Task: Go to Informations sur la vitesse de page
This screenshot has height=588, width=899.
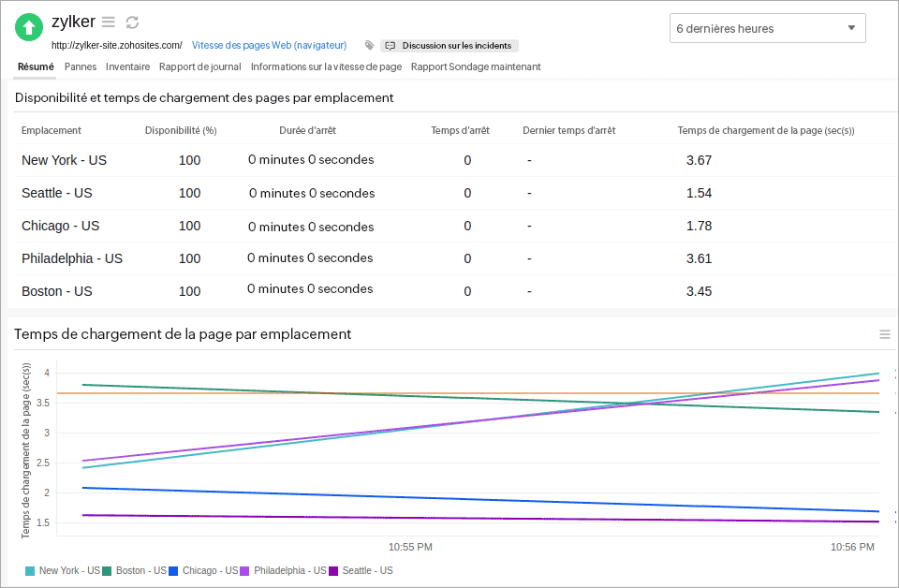Action: (x=326, y=66)
